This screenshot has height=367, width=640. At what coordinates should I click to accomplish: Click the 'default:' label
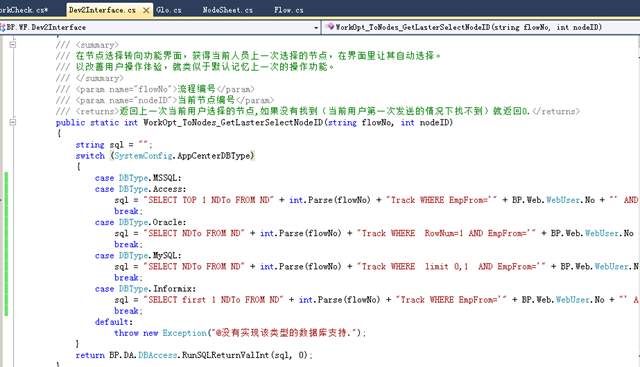pos(114,322)
